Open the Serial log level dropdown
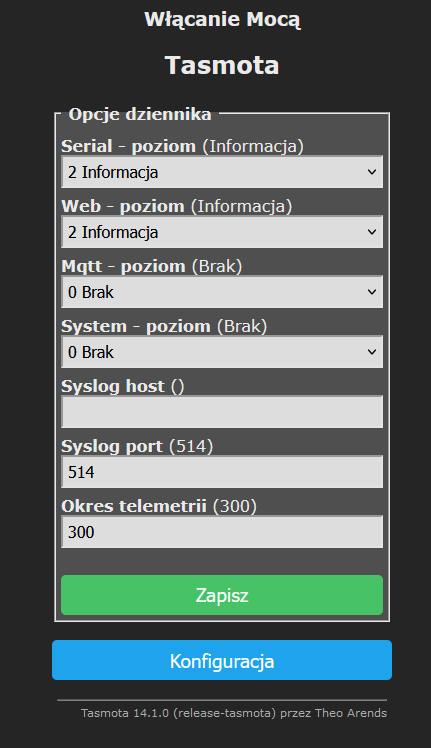The width and height of the screenshot is (431, 748). click(x=222, y=172)
